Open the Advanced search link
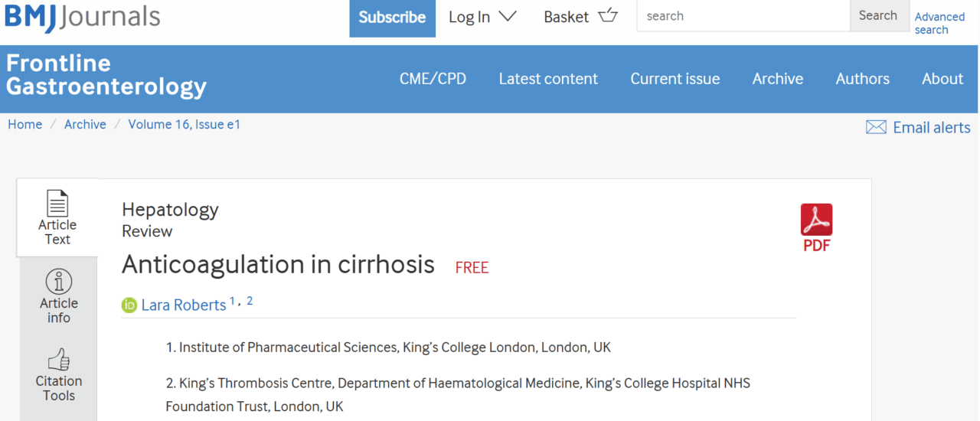Screen dimensions: 980x421 (x=939, y=23)
